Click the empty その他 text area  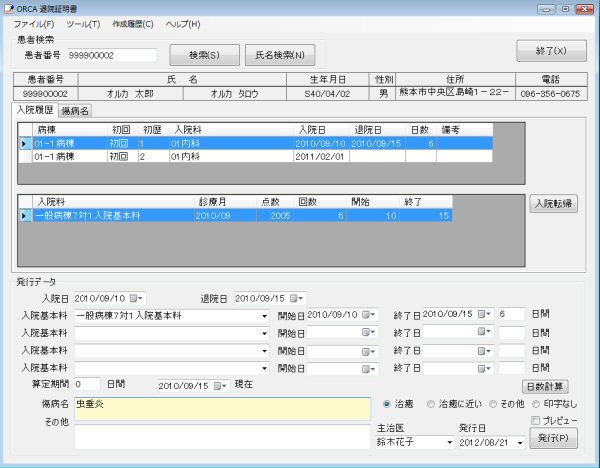[222, 437]
